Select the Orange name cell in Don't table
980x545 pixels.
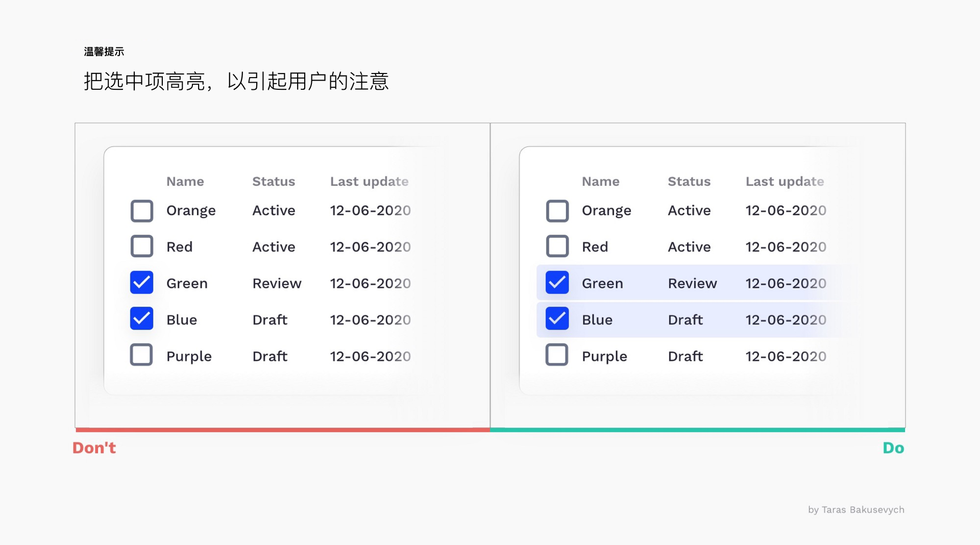tap(191, 211)
